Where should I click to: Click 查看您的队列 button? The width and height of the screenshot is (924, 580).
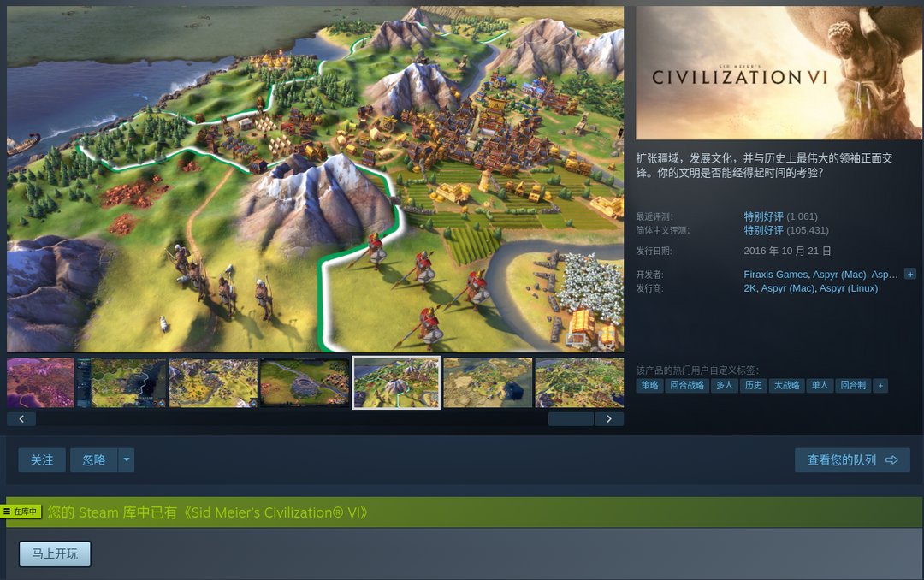(852, 459)
